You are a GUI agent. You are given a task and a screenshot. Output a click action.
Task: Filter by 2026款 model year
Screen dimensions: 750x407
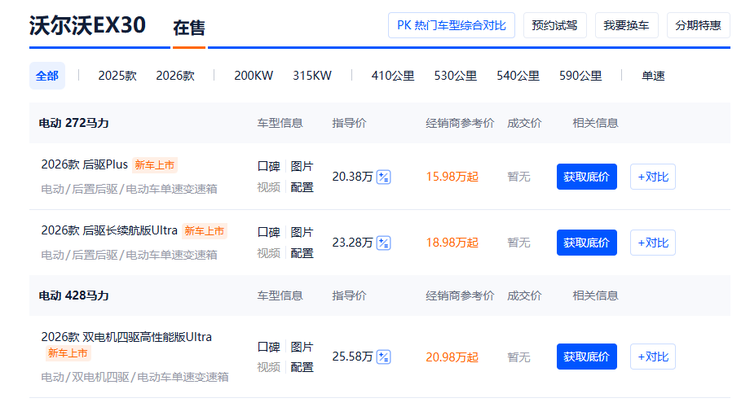(x=175, y=75)
